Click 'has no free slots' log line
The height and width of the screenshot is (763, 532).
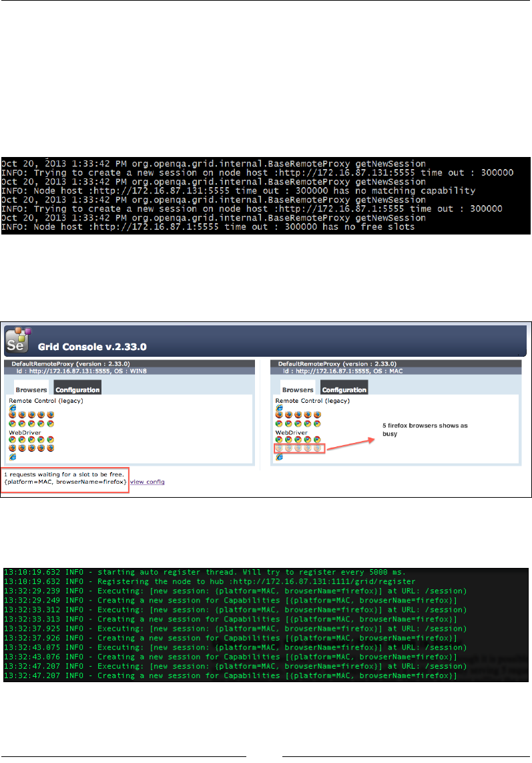[208, 226]
